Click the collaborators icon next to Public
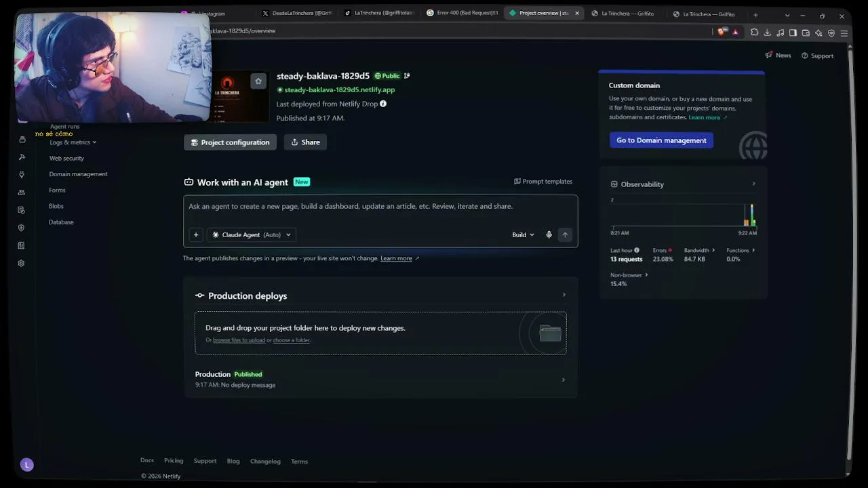The image size is (868, 488). 407,76
